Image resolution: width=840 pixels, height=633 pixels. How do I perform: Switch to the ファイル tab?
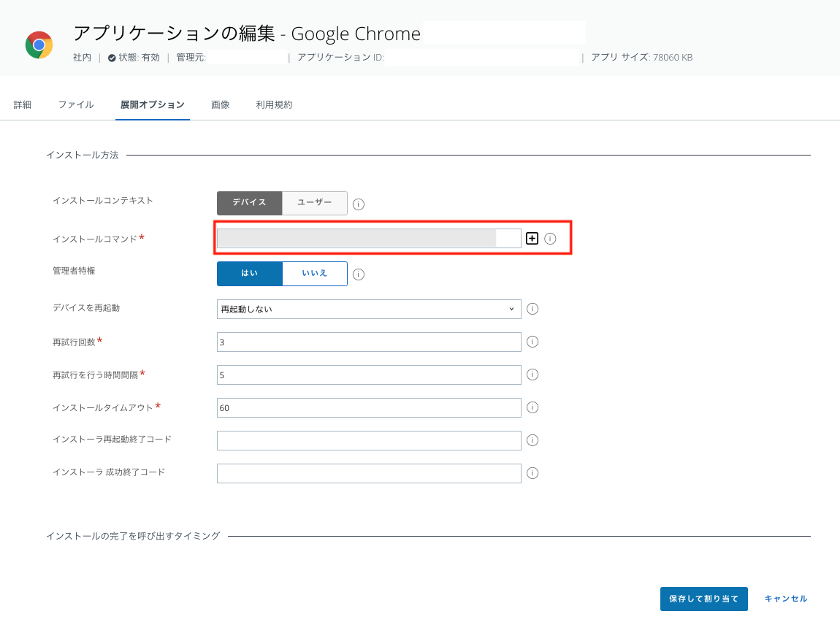pos(75,104)
